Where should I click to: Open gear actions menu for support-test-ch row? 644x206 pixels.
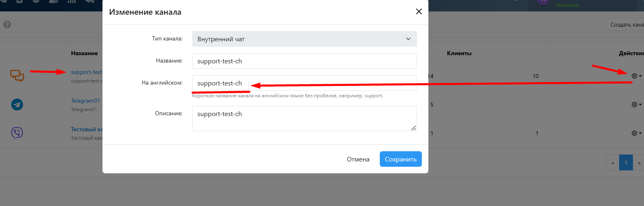tap(636, 76)
